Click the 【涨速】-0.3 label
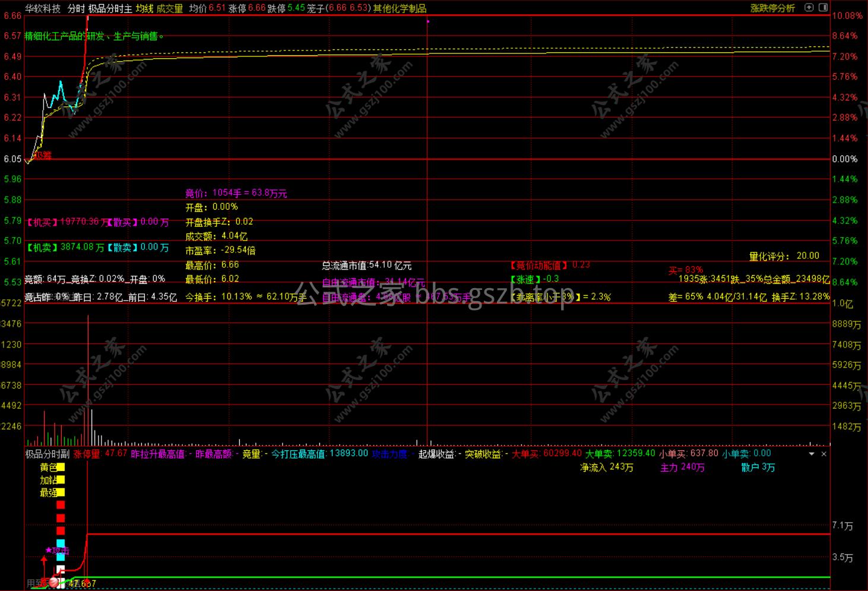Image resolution: width=868 pixels, height=591 pixels. (x=534, y=279)
